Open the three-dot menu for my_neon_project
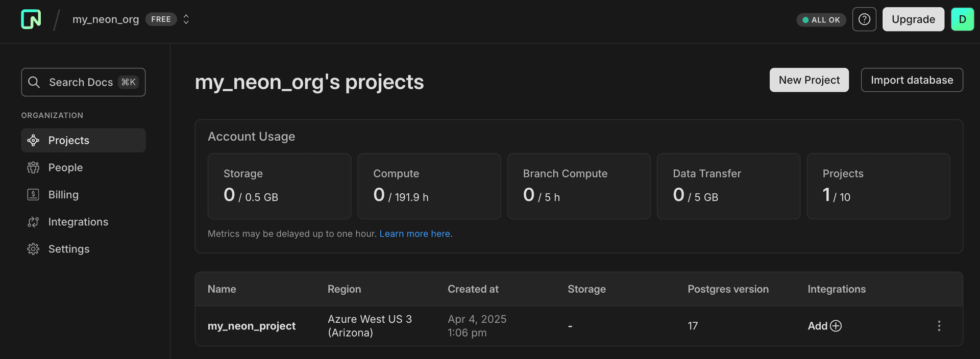This screenshot has width=980, height=359. tap(939, 326)
